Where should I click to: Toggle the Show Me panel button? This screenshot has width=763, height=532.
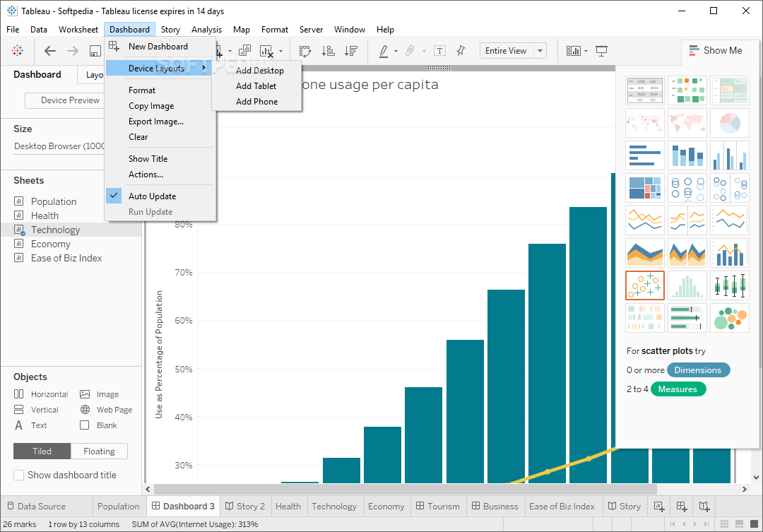pos(716,51)
